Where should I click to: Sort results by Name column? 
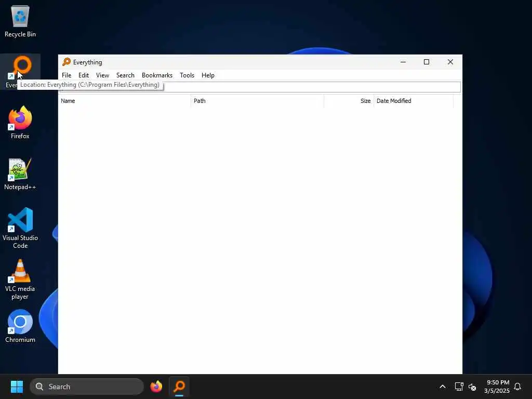124,101
